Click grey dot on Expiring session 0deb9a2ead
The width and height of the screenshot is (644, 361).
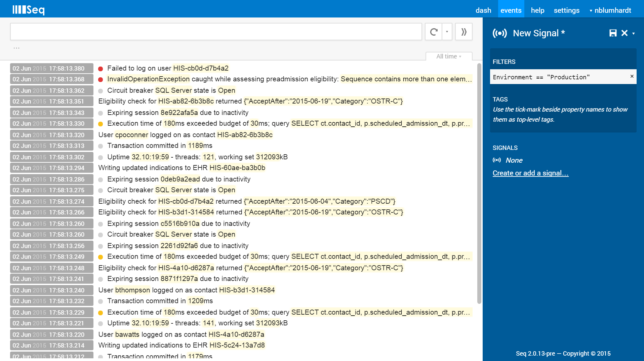[100, 180]
